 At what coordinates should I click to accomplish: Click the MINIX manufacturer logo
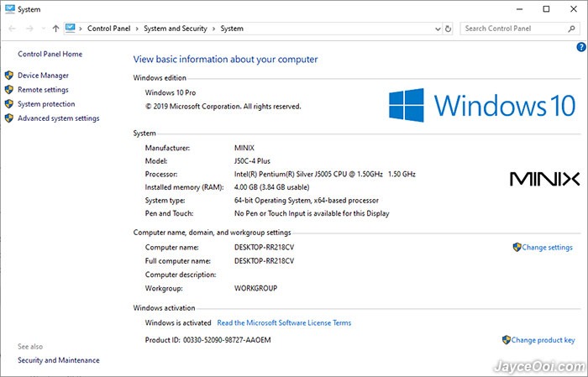(x=544, y=179)
